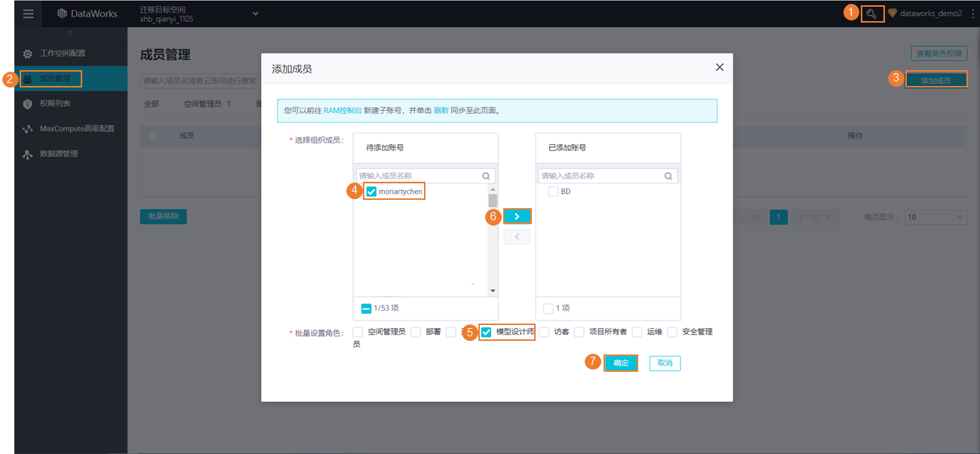Image resolution: width=980 pixels, height=454 pixels.
Task: Click the 操作 column header
Action: [x=855, y=136]
